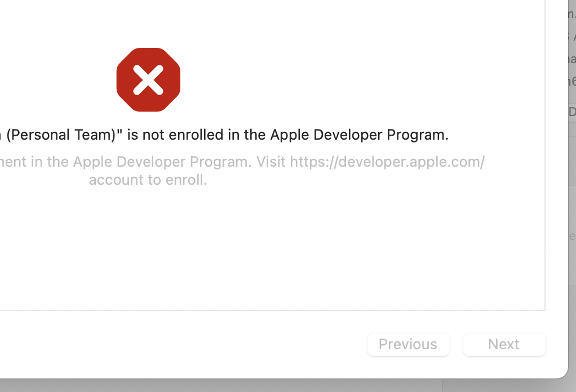
Task: Click the Next button
Action: (504, 345)
